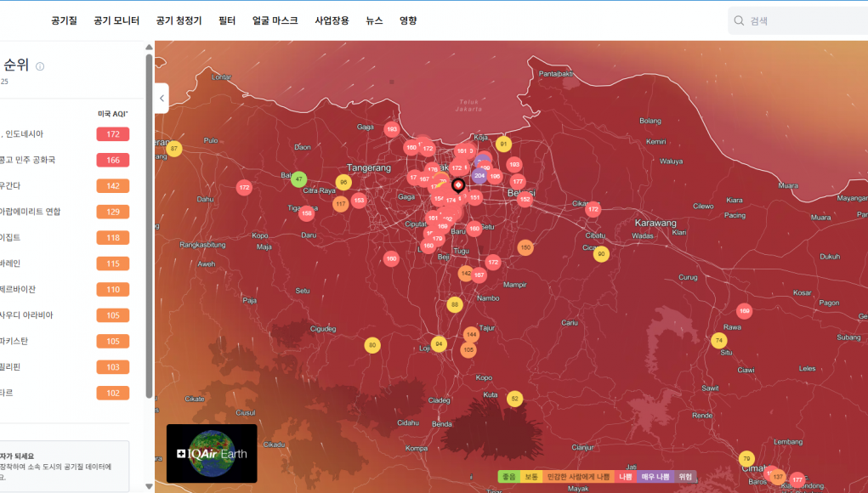Select the green 47 AQI marker
868x493 pixels.
tap(298, 178)
